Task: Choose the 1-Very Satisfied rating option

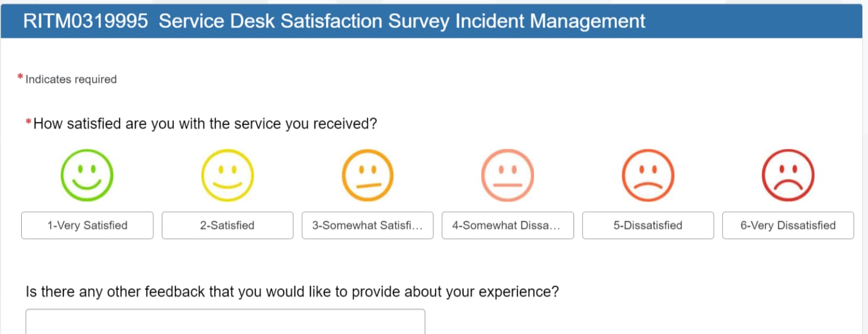Action: (x=87, y=225)
